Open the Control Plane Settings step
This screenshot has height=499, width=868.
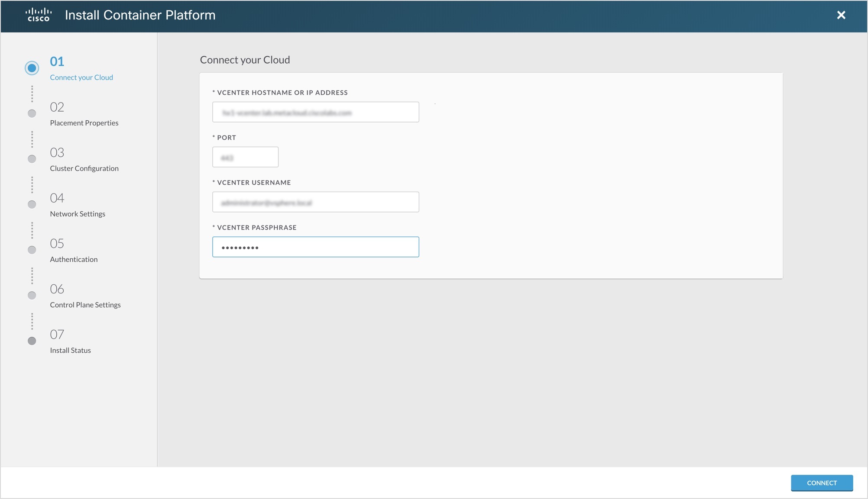click(x=85, y=305)
